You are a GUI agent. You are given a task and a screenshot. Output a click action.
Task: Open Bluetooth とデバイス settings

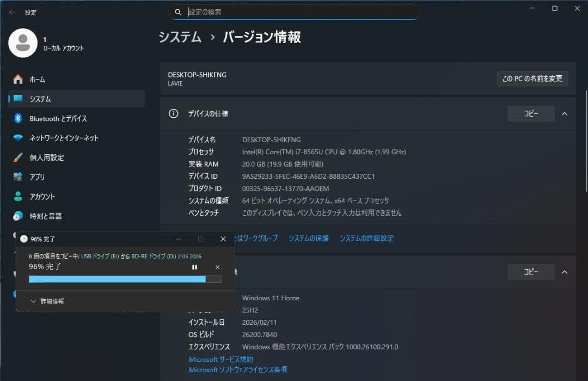coord(77,118)
